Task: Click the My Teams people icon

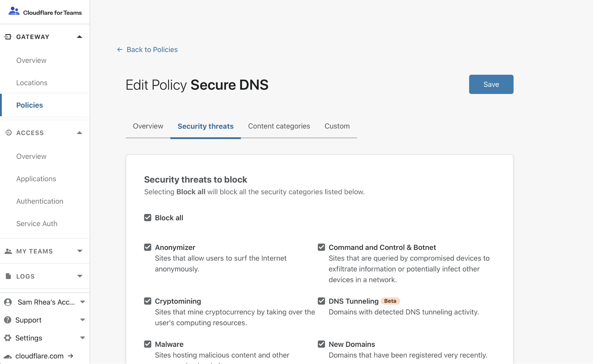Action: tap(8, 251)
